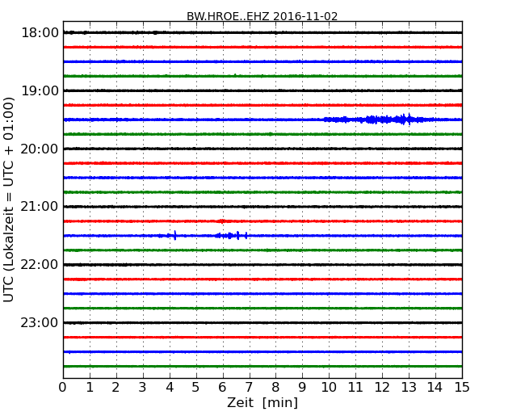Click x-axis tick label 7
The width and height of the screenshot is (525, 420).
pyautogui.click(x=249, y=387)
